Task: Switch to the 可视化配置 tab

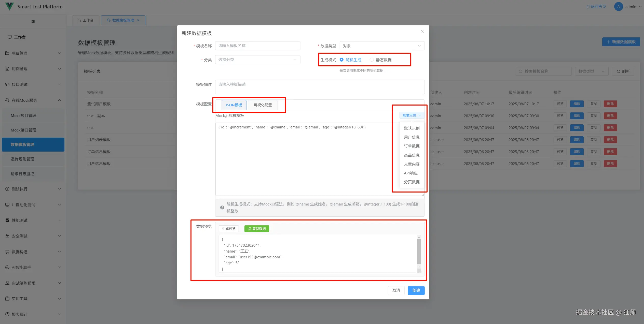Action: click(x=263, y=105)
